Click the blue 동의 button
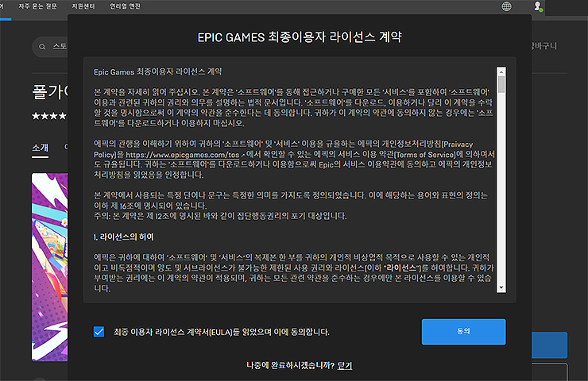This screenshot has width=588, height=381. click(x=463, y=332)
